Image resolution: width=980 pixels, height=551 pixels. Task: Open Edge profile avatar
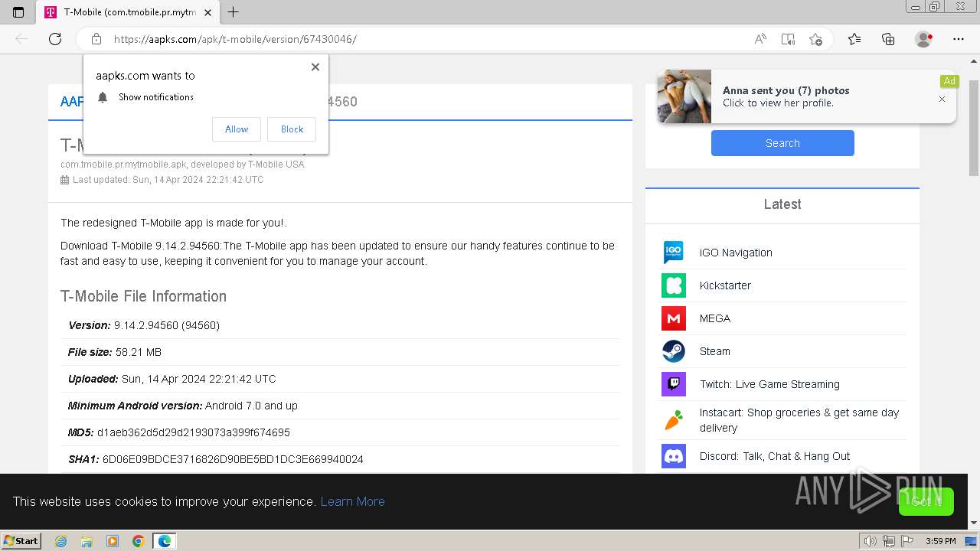pyautogui.click(x=924, y=39)
